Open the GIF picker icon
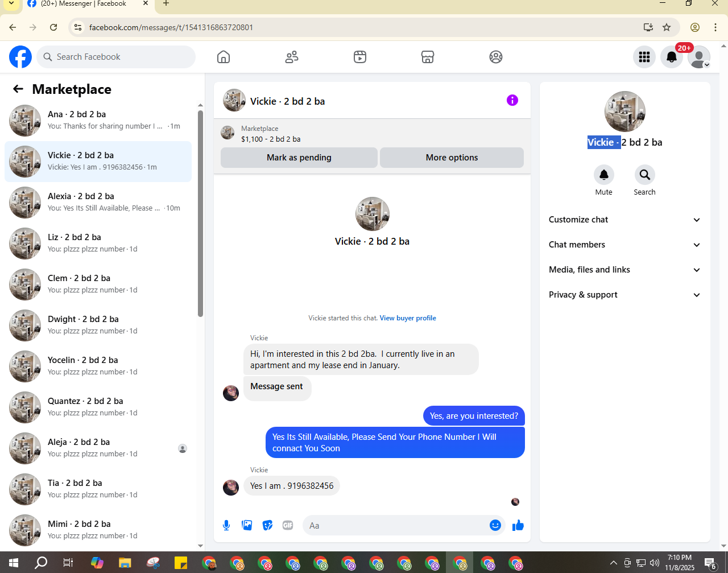This screenshot has height=573, width=728. click(288, 525)
